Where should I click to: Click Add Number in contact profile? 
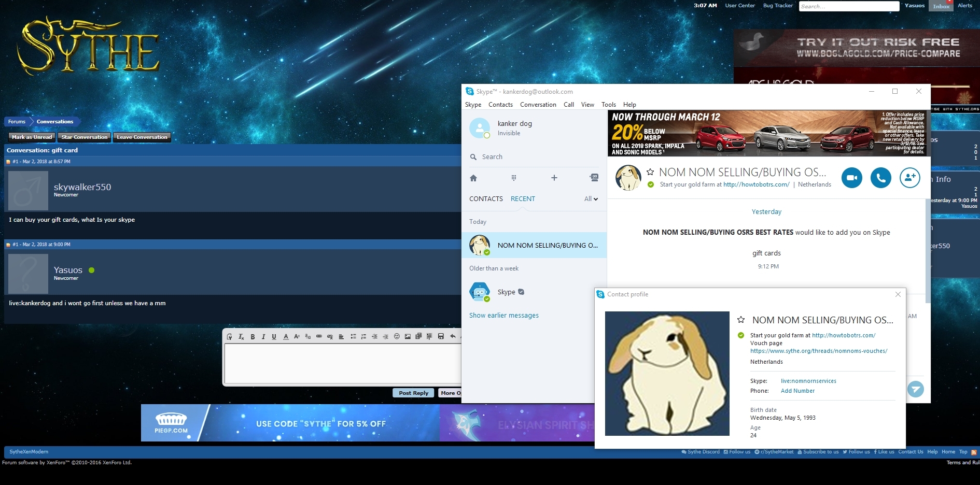point(797,391)
